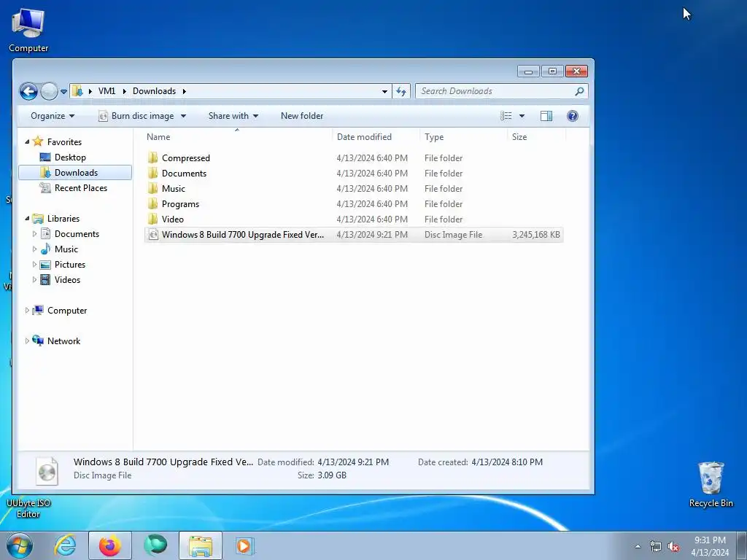Expand the Documents library node
This screenshot has height=560, width=747.
pos(34,234)
